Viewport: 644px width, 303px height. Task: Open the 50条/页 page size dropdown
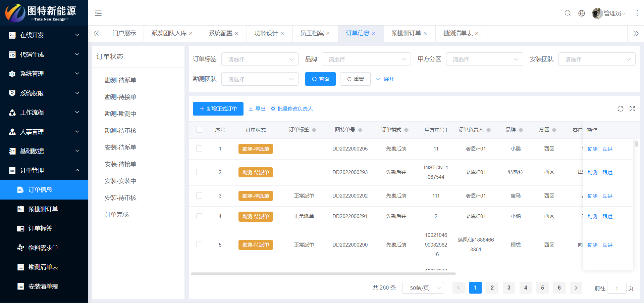coord(423,288)
